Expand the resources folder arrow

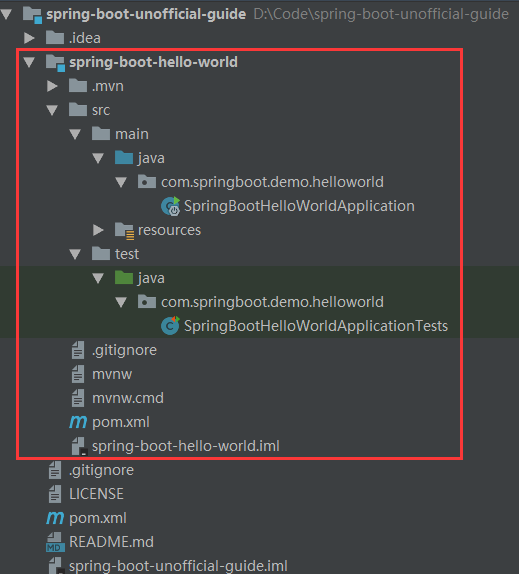tap(98, 230)
